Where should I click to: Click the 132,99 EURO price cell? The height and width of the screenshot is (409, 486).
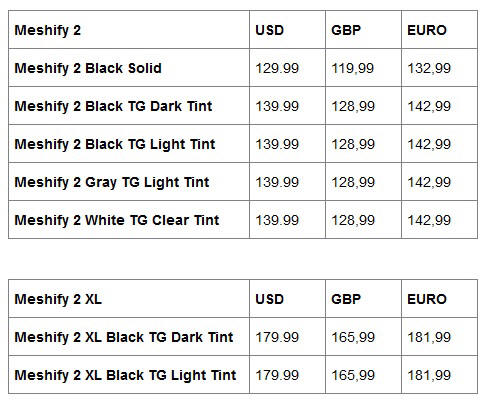tap(439, 68)
